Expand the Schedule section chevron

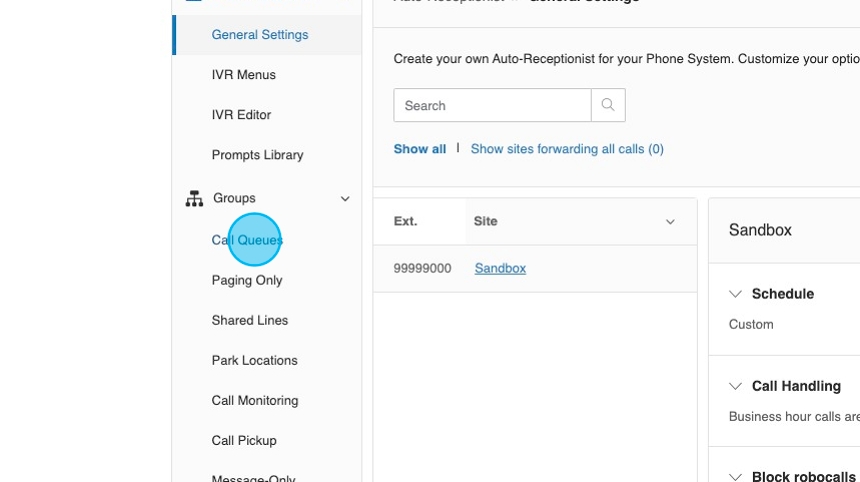(x=735, y=294)
